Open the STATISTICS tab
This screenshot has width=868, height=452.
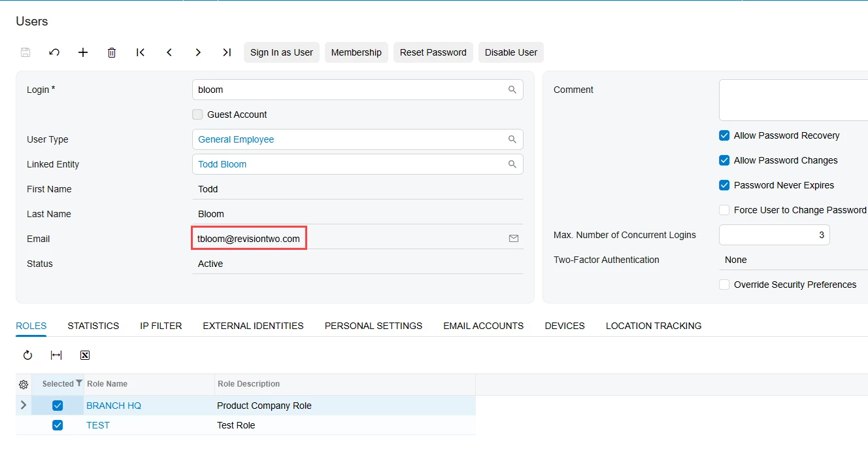[93, 326]
